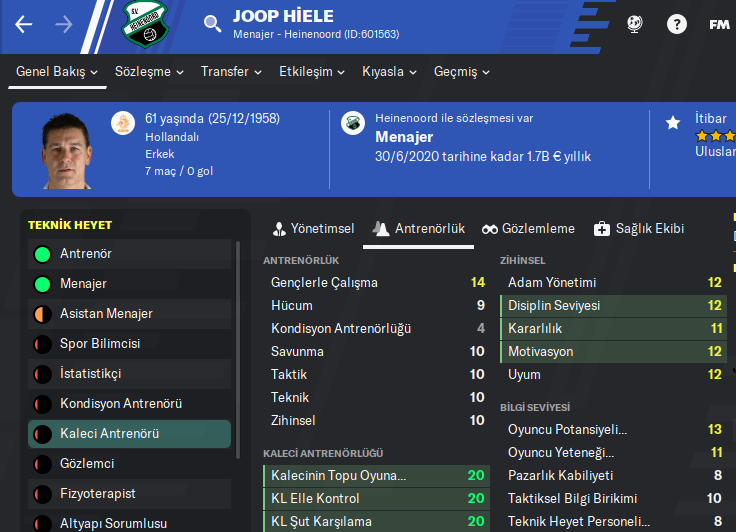Select the Yönetimsel tab
This screenshot has height=532, width=736.
pyautogui.click(x=312, y=229)
